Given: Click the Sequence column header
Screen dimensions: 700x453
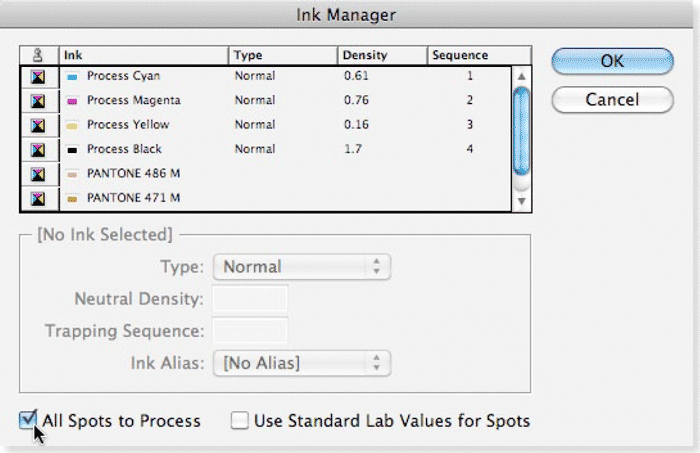Looking at the screenshot, I should [x=470, y=55].
